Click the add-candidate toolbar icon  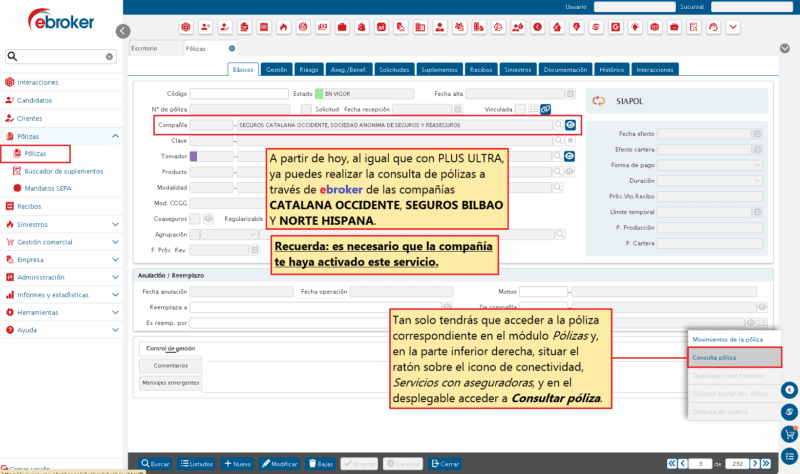click(206, 27)
